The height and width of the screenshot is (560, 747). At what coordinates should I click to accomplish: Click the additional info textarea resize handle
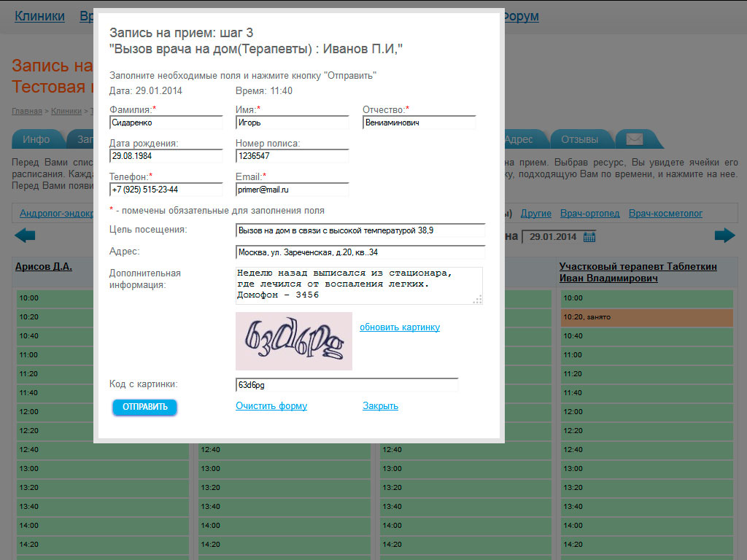click(x=478, y=299)
